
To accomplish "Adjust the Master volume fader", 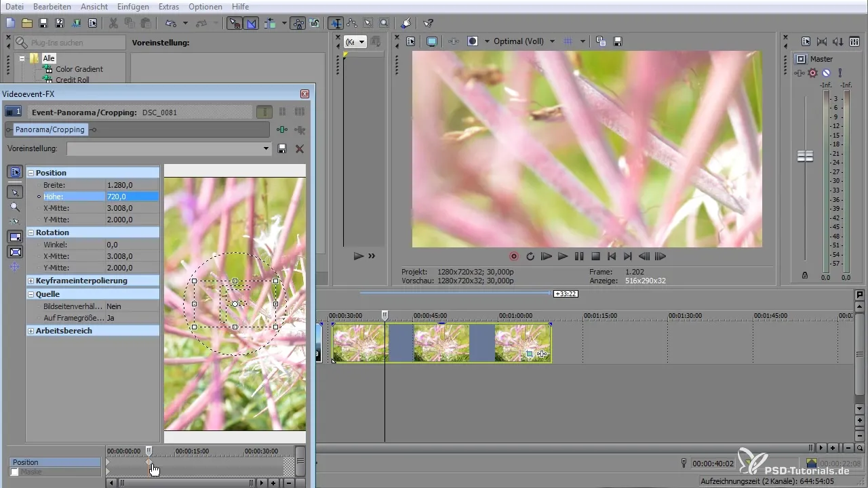I will (805, 156).
